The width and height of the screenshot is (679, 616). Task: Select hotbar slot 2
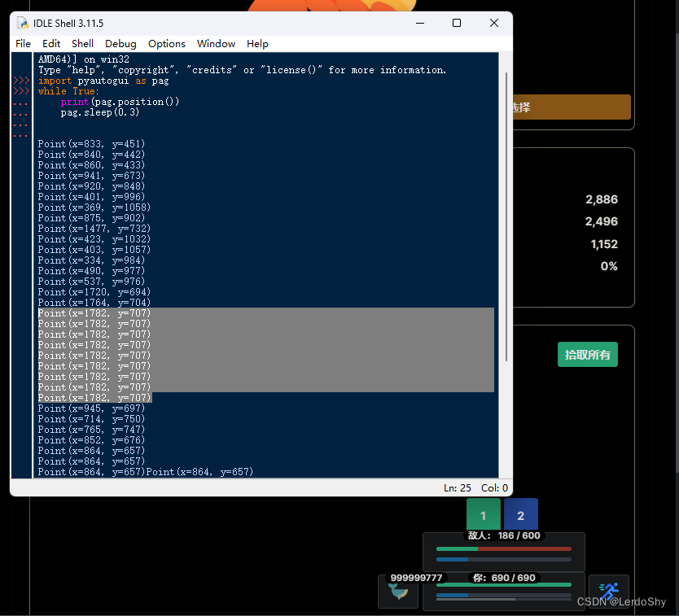pyautogui.click(x=521, y=514)
